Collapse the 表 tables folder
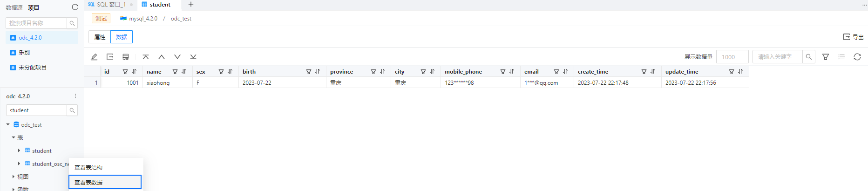868x191 pixels. [14, 137]
